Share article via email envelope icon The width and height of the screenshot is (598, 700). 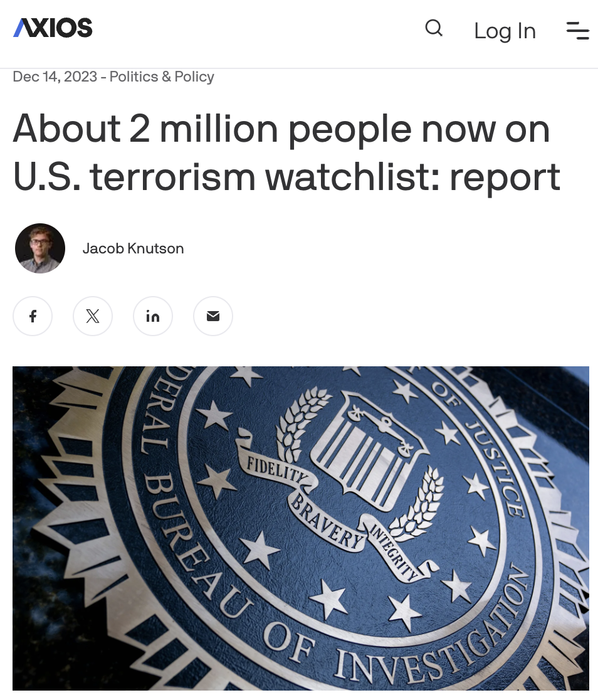[213, 316]
